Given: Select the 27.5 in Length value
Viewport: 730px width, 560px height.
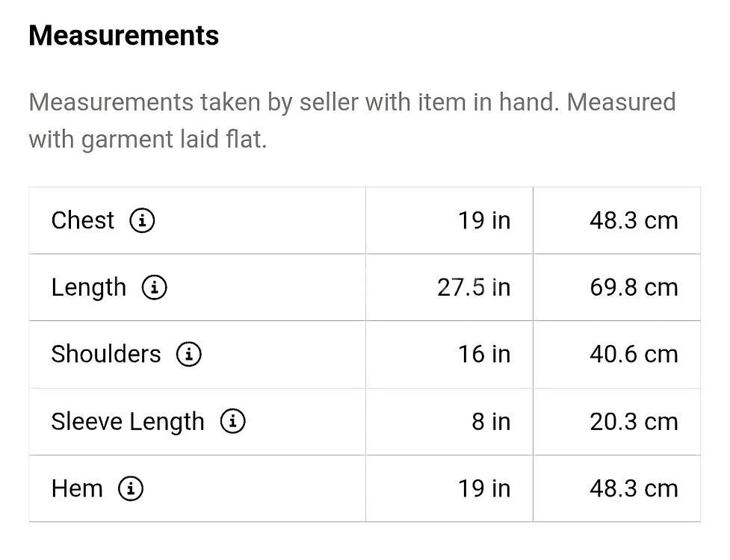Looking at the screenshot, I should click(474, 287).
